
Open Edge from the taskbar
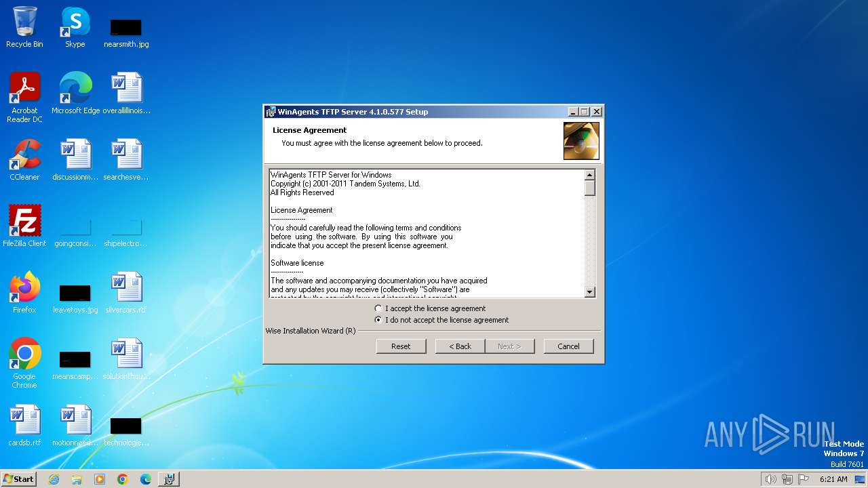coord(146,479)
